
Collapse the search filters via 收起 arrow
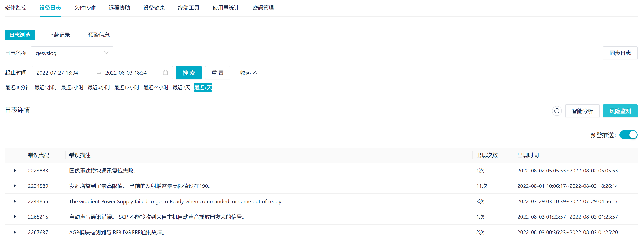249,73
